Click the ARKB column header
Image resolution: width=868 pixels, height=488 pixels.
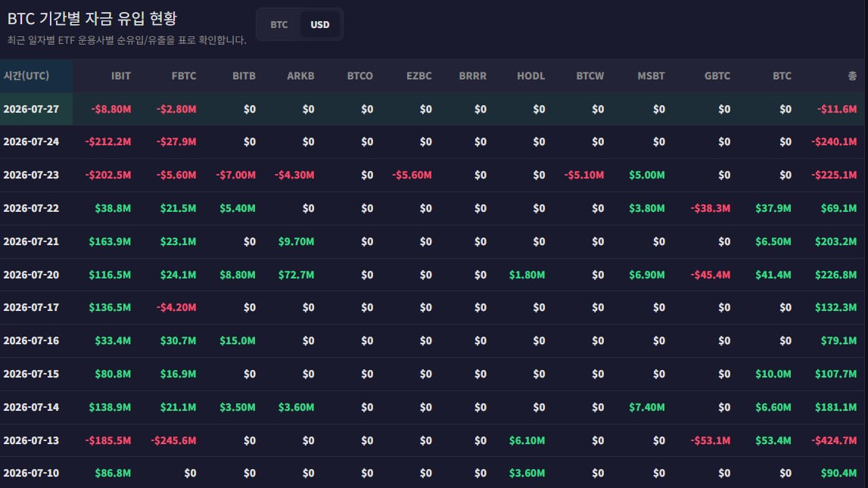(300, 76)
